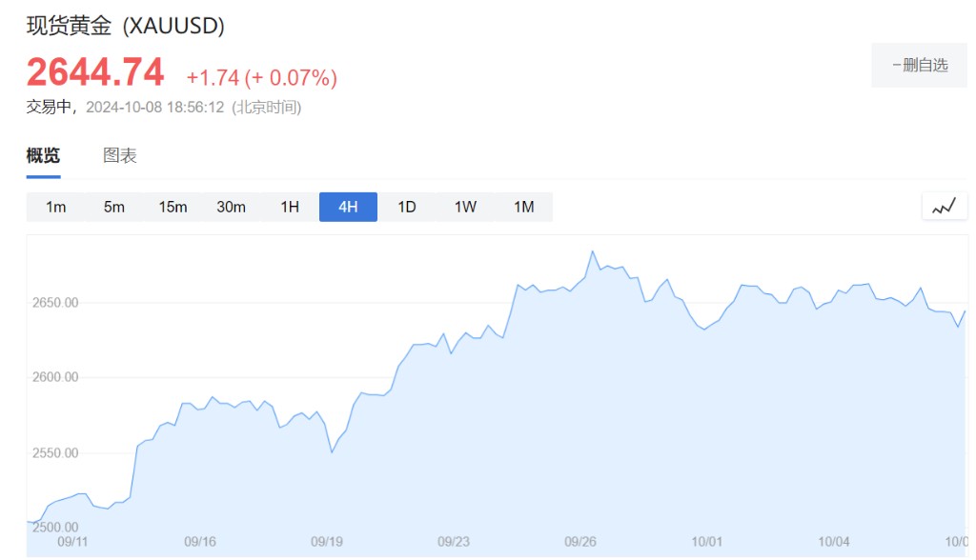Click the 09/16 date axis label
The image size is (976, 560).
(200, 542)
